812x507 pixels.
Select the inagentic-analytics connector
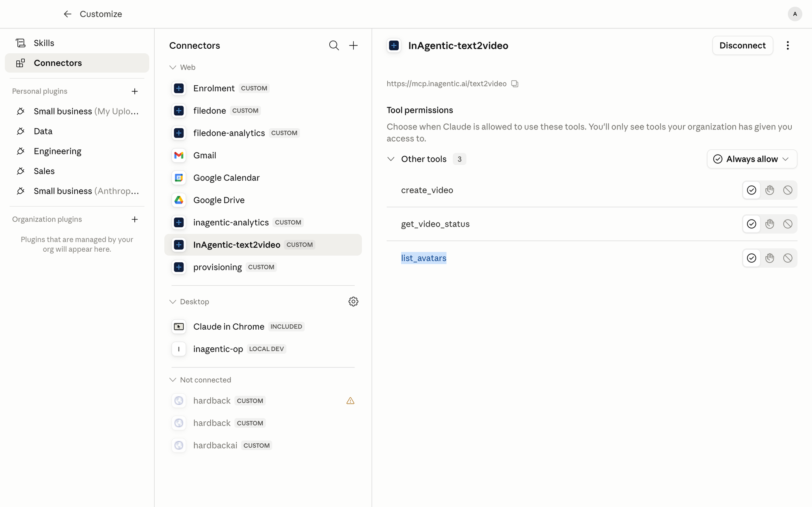(x=263, y=222)
